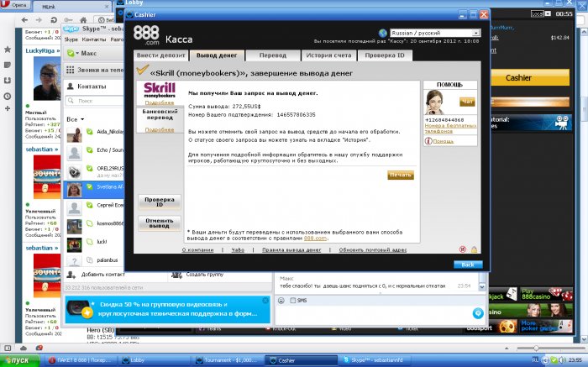Click the Skype contacts person icon
The image size is (588, 367).
(70, 87)
